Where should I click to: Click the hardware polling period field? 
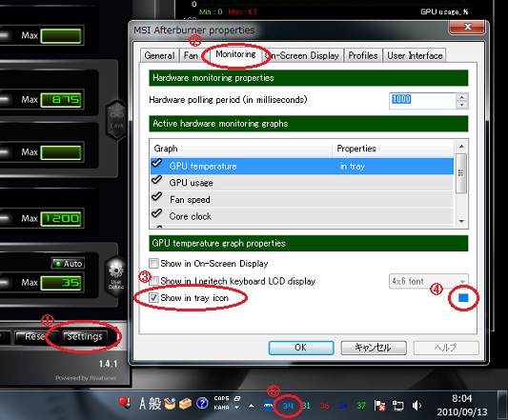point(422,100)
